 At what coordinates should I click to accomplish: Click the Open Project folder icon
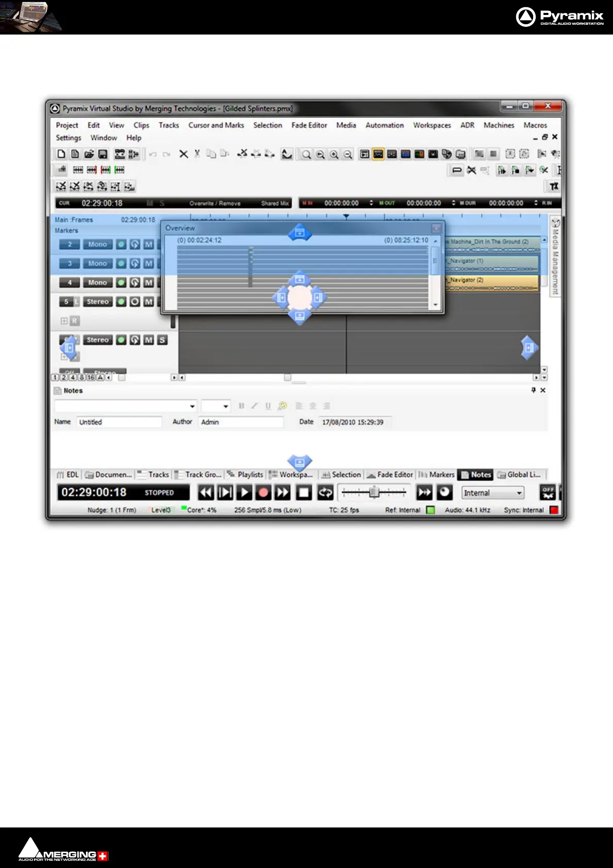pyautogui.click(x=89, y=154)
